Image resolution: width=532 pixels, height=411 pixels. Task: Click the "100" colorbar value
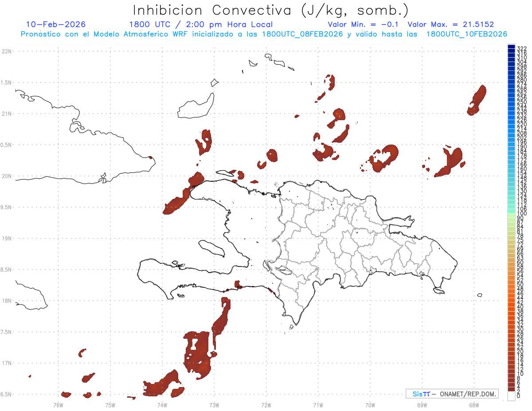tap(522, 214)
